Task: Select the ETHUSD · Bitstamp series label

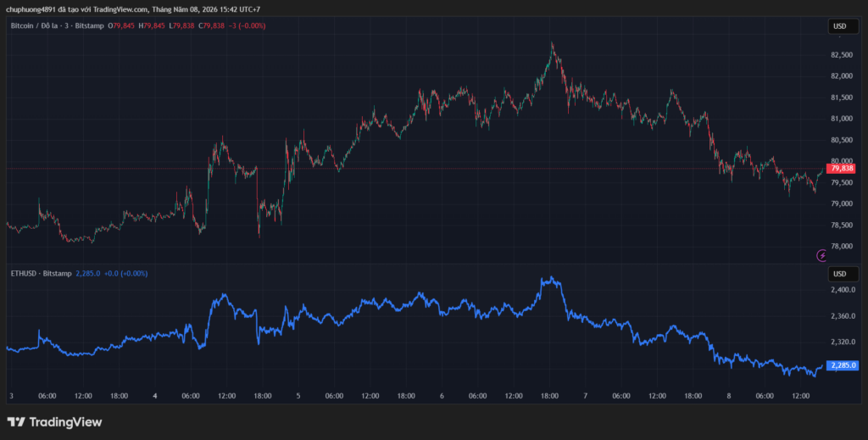Action: click(x=41, y=273)
